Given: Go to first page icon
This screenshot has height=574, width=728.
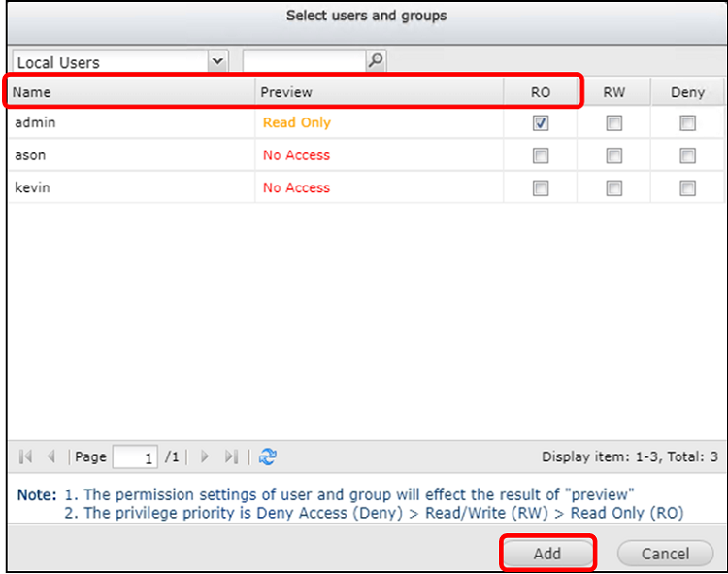Looking at the screenshot, I should pyautogui.click(x=26, y=457).
